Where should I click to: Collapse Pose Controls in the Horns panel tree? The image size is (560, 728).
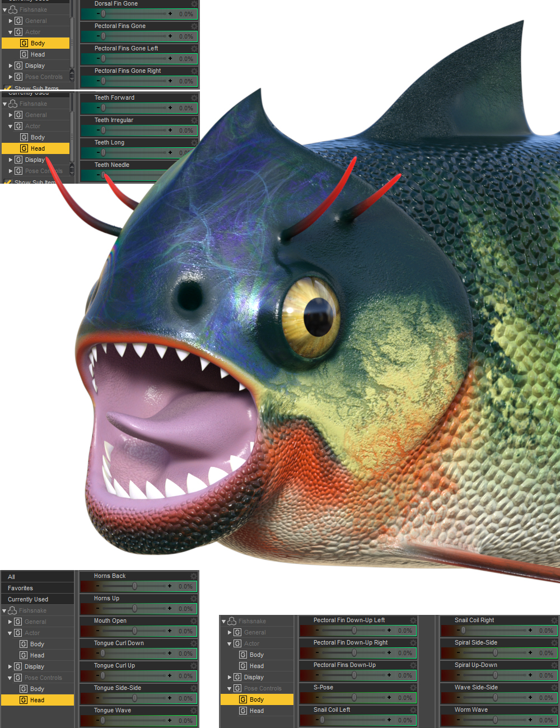(x=10, y=678)
